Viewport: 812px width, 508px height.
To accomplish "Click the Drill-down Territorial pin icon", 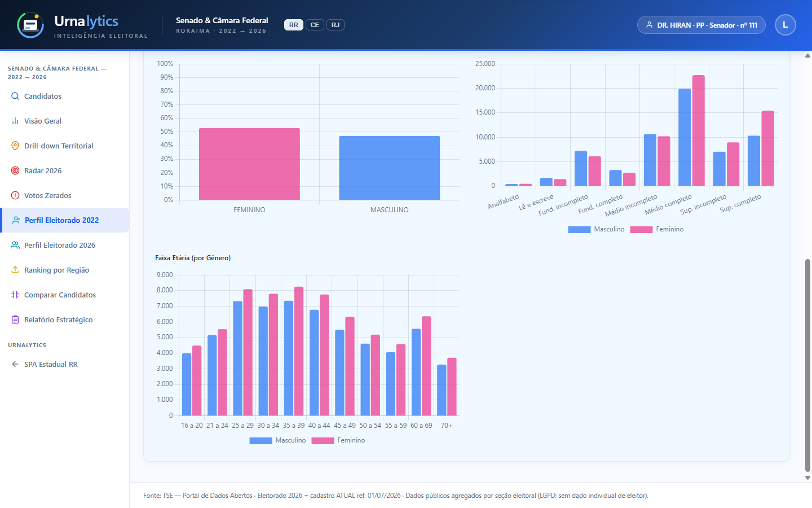I will tap(15, 146).
